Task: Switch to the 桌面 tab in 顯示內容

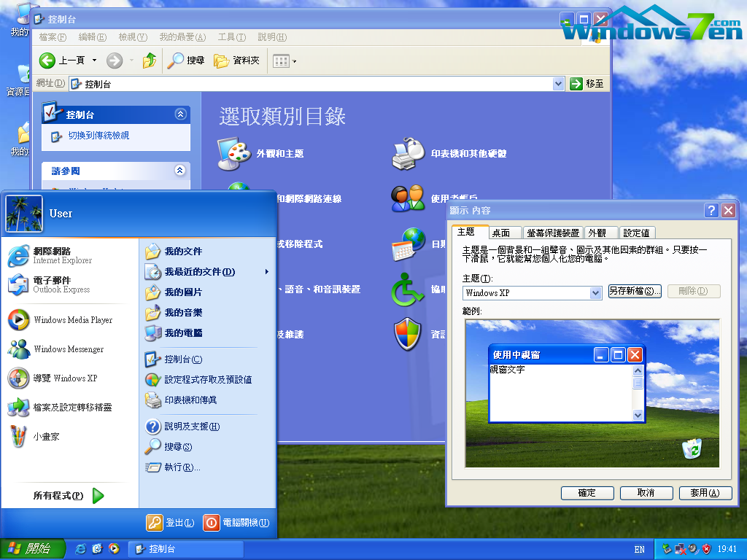Action: point(503,232)
